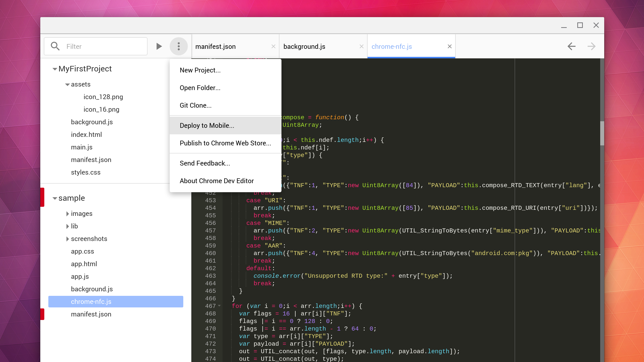Open About Chrome Dev Editor
The width and height of the screenshot is (644, 362).
(x=217, y=181)
